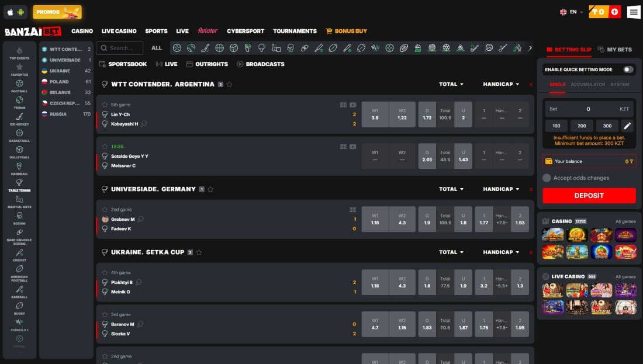
Task: Open All games link beside Casino
Action: click(x=625, y=221)
